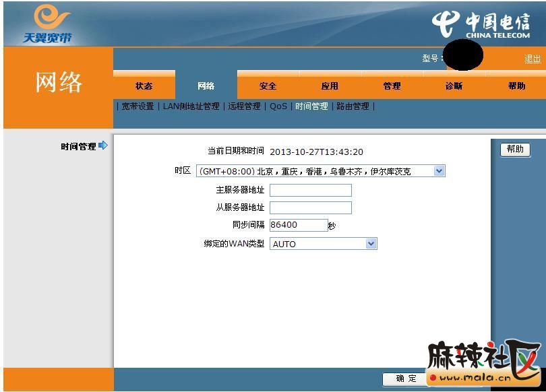Click the 天翼宽带 logo at top left
The height and width of the screenshot is (392, 546).
coord(47,24)
